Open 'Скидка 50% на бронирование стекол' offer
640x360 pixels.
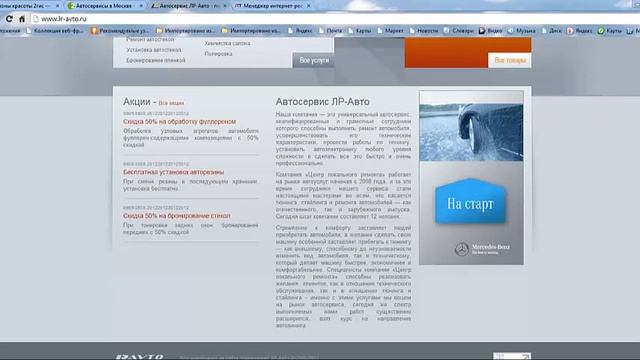coord(177,216)
